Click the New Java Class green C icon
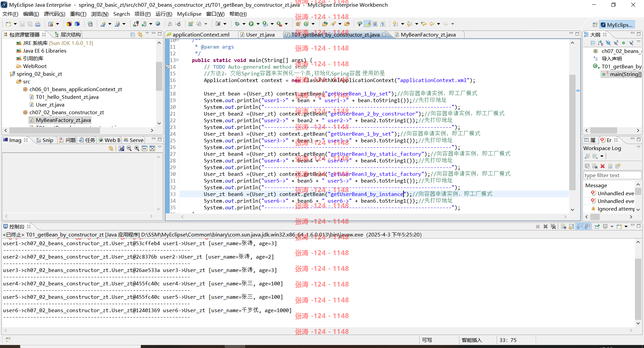This screenshot has width=644, height=348. click(x=306, y=24)
